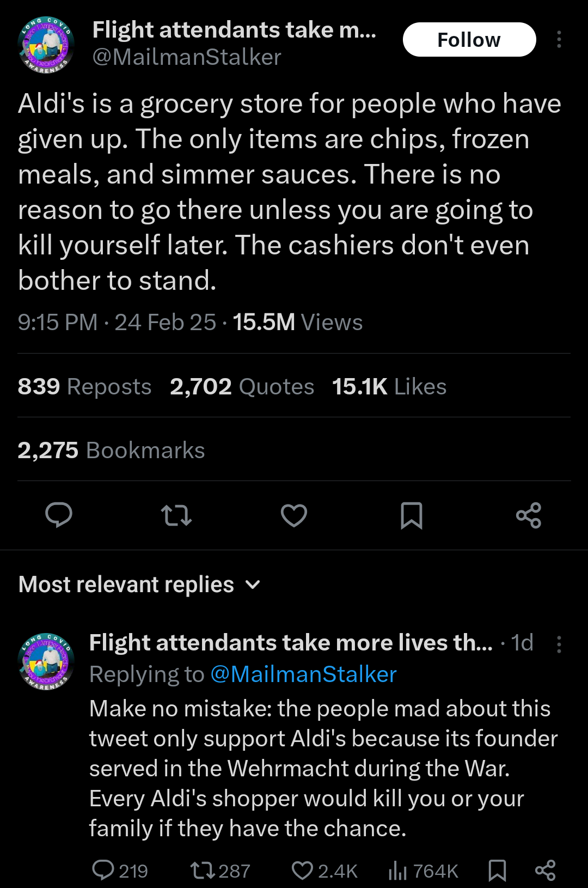
Task: Bookmark the main Aldi post
Action: (412, 515)
